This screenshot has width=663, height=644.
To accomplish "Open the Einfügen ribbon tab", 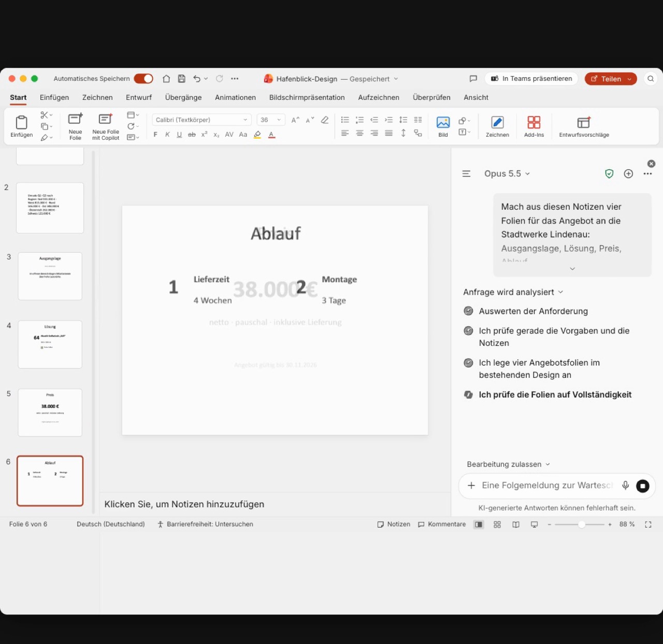I will (54, 97).
